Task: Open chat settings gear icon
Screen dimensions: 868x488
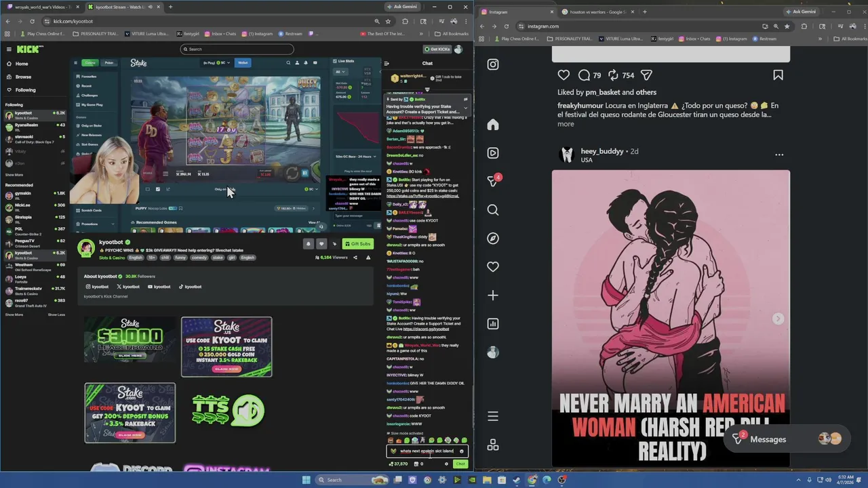Action: 446,464
